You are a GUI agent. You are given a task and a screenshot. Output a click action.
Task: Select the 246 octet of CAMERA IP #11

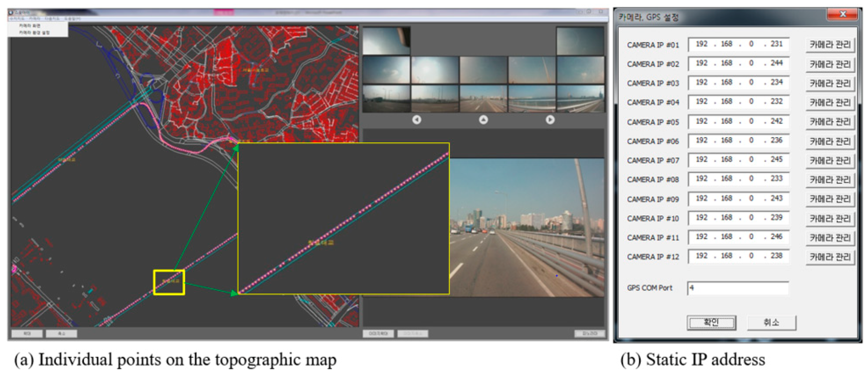776,237
